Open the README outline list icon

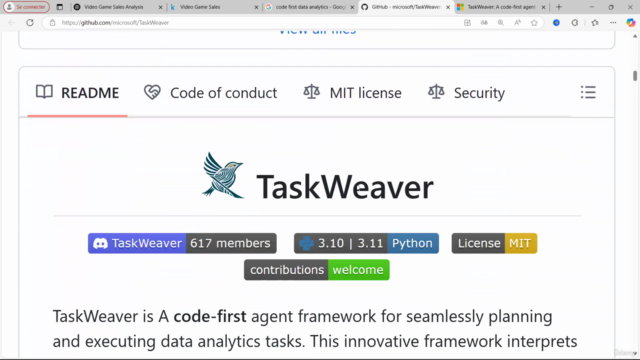[588, 93]
